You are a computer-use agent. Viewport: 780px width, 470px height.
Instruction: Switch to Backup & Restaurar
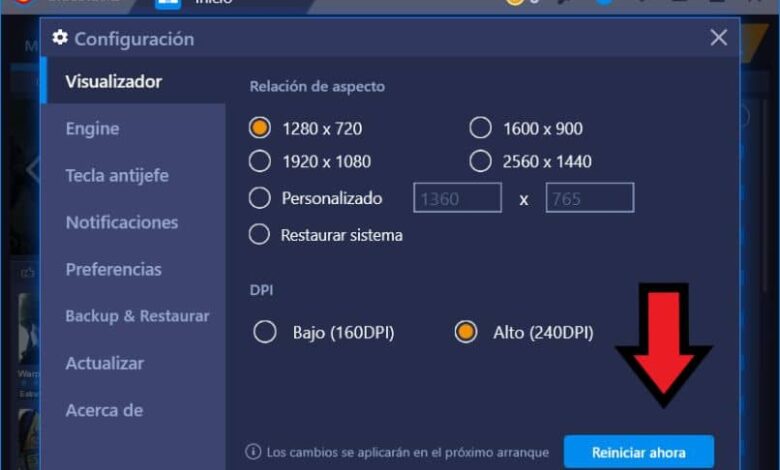click(x=137, y=316)
